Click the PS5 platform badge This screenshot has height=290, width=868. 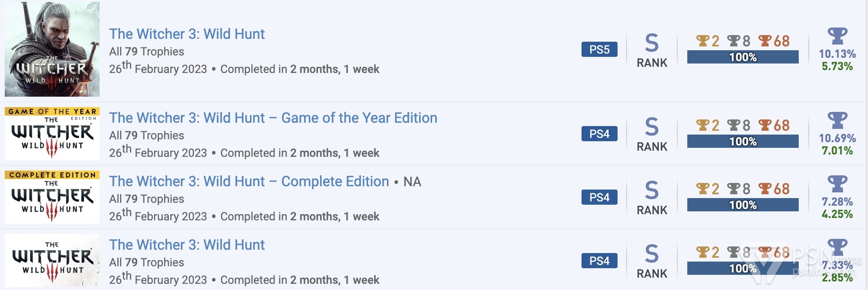click(600, 49)
